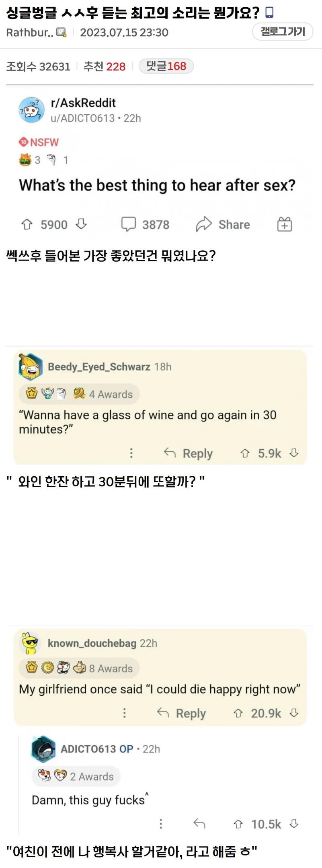This screenshot has height=868, width=322.
Task: Open the r/AskReddit subreddit avatar
Action: [x=31, y=110]
